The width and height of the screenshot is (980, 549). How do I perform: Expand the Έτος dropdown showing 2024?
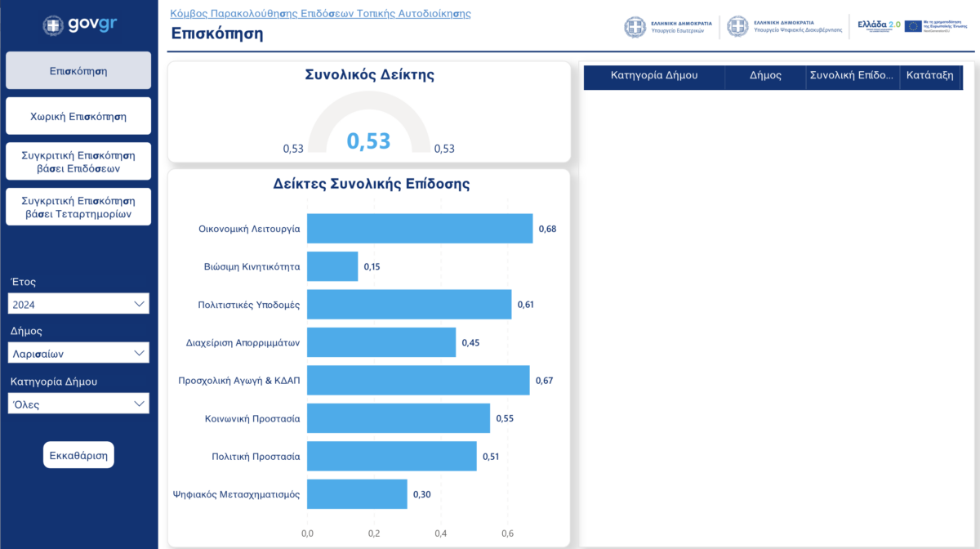pyautogui.click(x=78, y=304)
